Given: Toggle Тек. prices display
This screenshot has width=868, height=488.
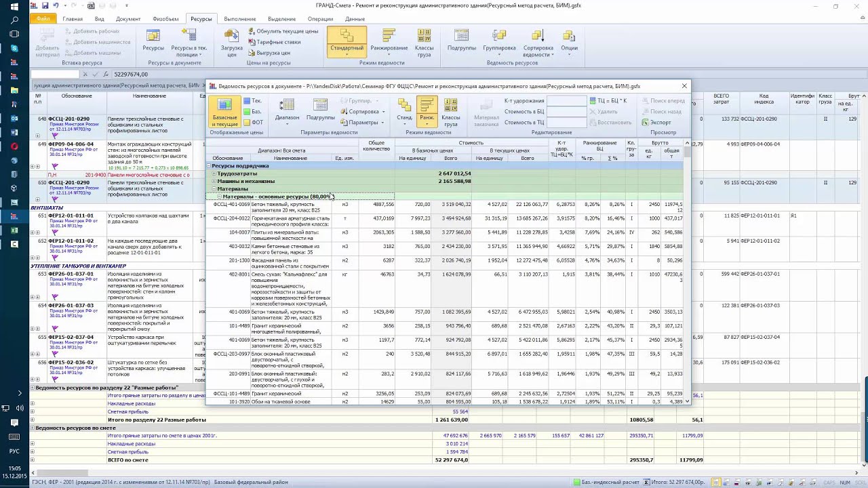Looking at the screenshot, I should tap(252, 101).
